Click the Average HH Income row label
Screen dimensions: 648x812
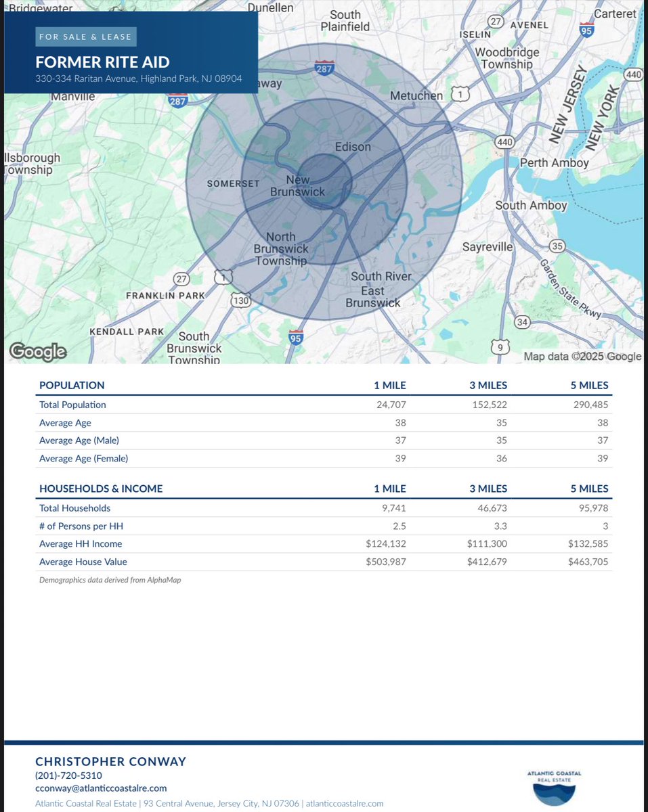coord(81,544)
